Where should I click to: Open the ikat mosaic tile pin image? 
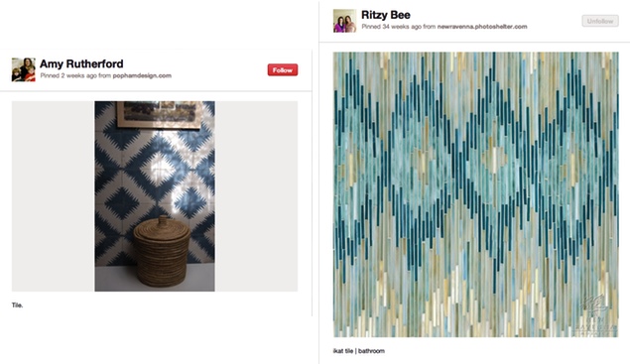pyautogui.click(x=475, y=194)
